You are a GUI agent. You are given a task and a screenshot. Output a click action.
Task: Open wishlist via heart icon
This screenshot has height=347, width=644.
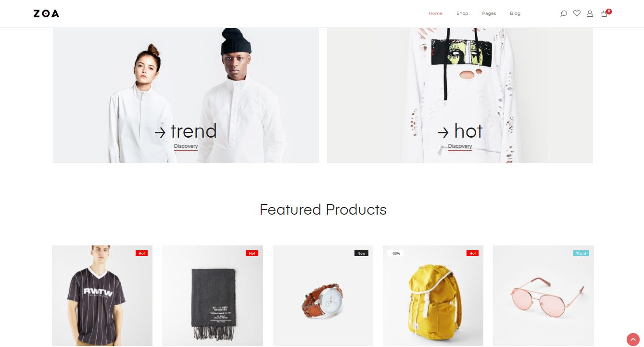577,13
